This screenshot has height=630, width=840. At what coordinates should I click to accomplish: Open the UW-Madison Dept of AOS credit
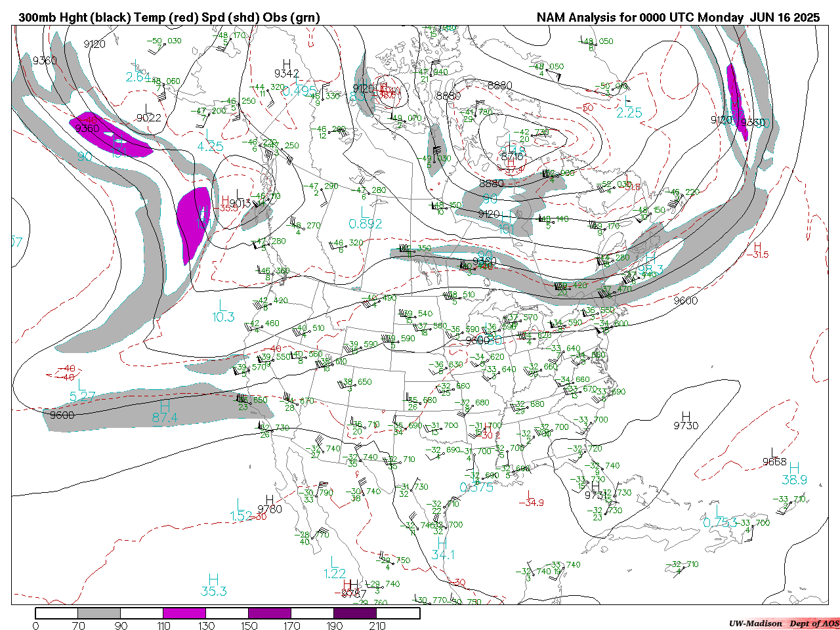point(784,623)
